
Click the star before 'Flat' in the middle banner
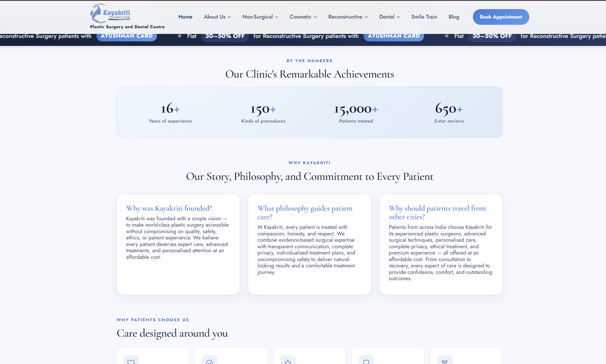[180, 36]
